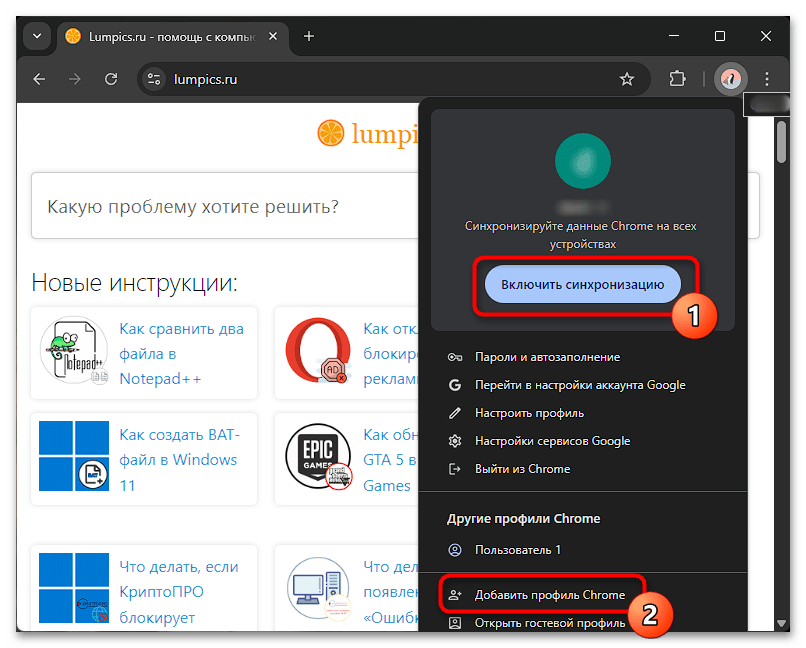
Task: Click the gear icon for Google services
Action: [455, 441]
